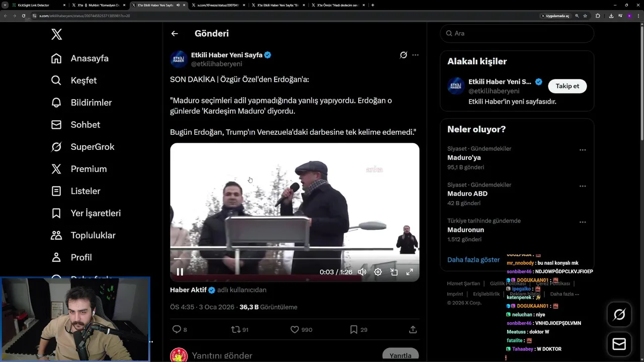Screen dimensions: 644x362
Task: Click the reply comment icon with 8
Action: (180, 330)
